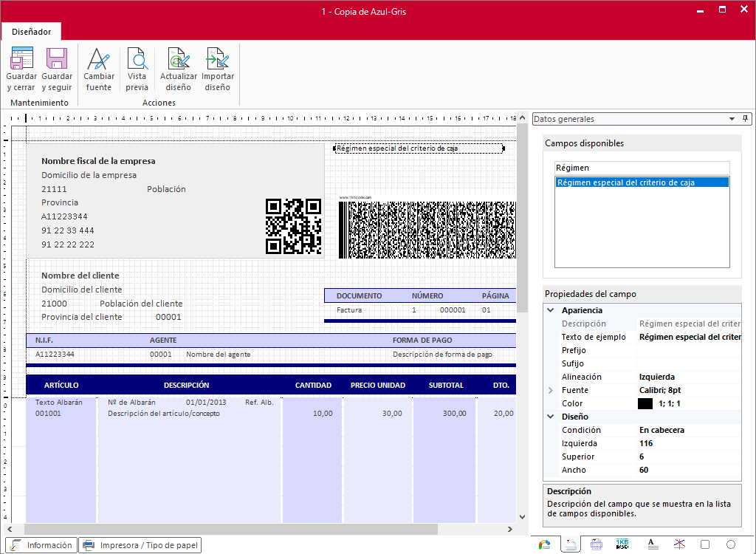
Task: Open the lines drawing tool tab icon
Action: click(679, 545)
